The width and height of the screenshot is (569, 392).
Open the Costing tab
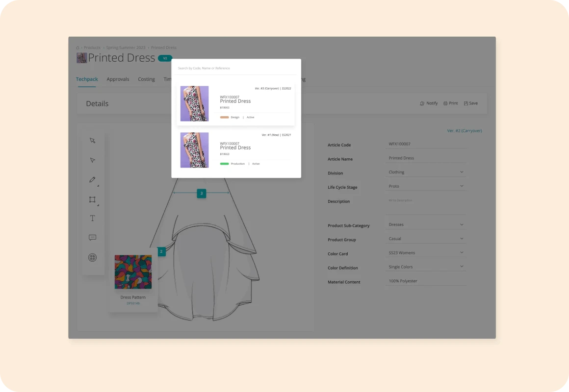coord(146,79)
